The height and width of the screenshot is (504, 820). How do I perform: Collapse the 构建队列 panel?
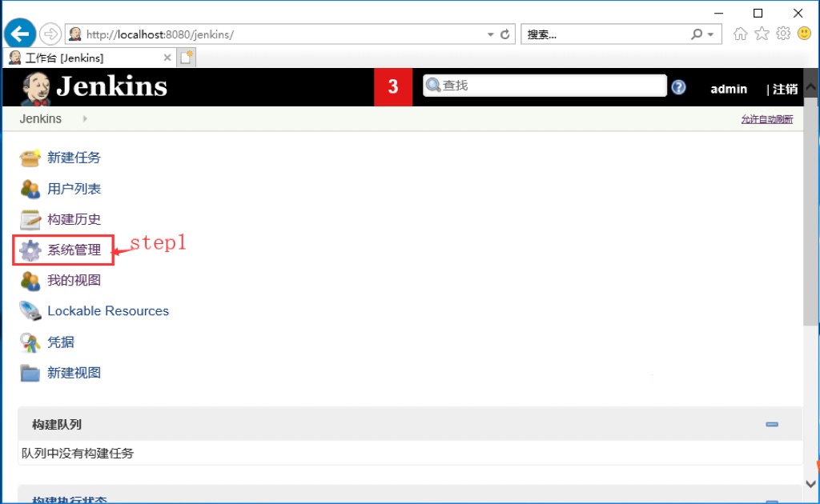[772, 424]
